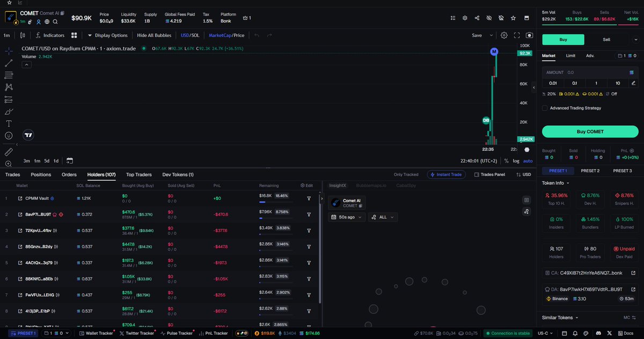644x339 pixels.
Task: Open the Display Options dropdown
Action: click(x=107, y=35)
